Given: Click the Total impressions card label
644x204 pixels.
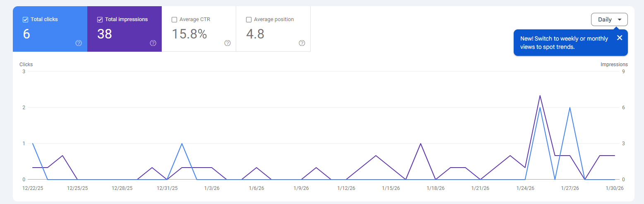Looking at the screenshot, I should 127,19.
